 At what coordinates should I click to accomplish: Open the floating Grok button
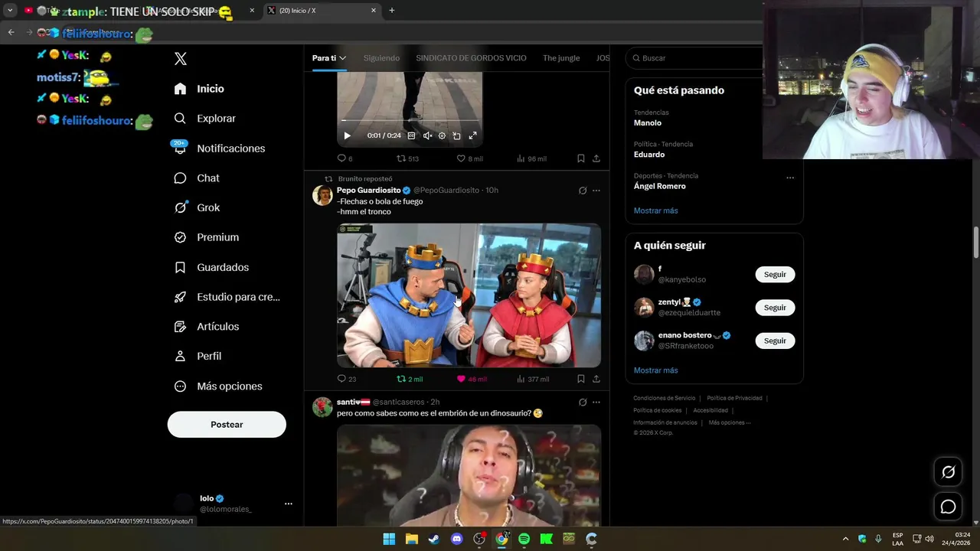[x=948, y=472]
